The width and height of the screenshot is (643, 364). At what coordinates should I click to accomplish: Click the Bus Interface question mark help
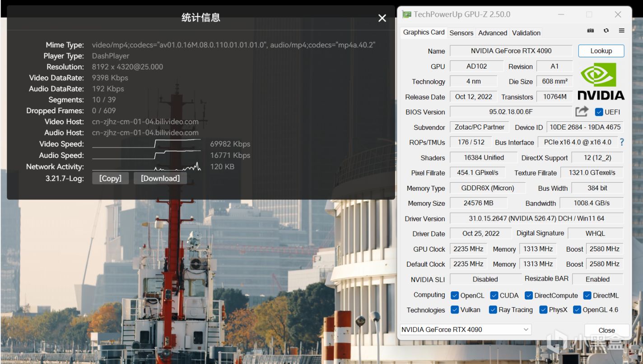point(622,142)
